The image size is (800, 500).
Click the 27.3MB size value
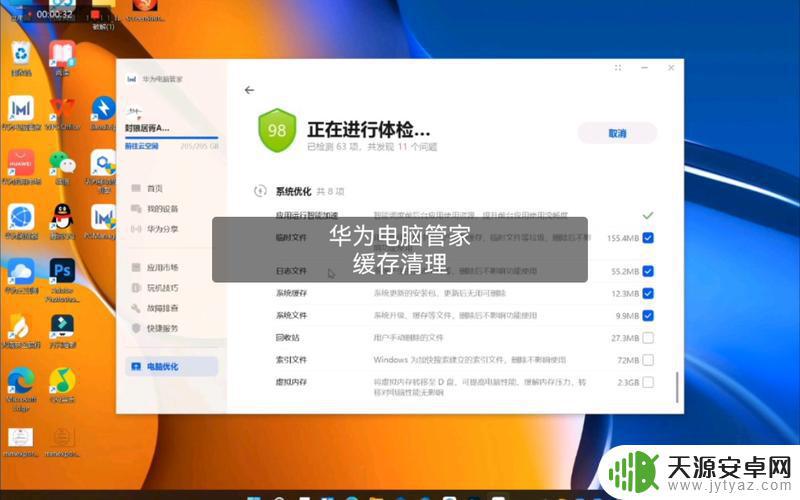[x=625, y=338]
